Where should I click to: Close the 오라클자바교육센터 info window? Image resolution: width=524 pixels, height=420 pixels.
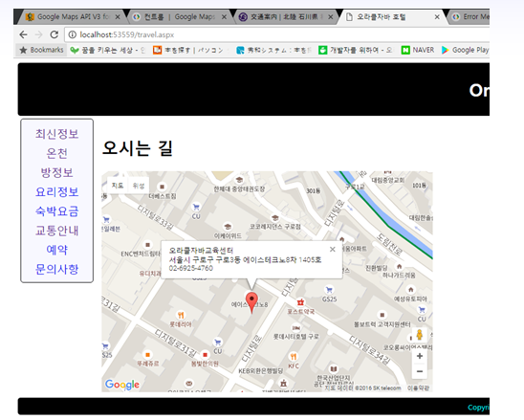[332, 249]
